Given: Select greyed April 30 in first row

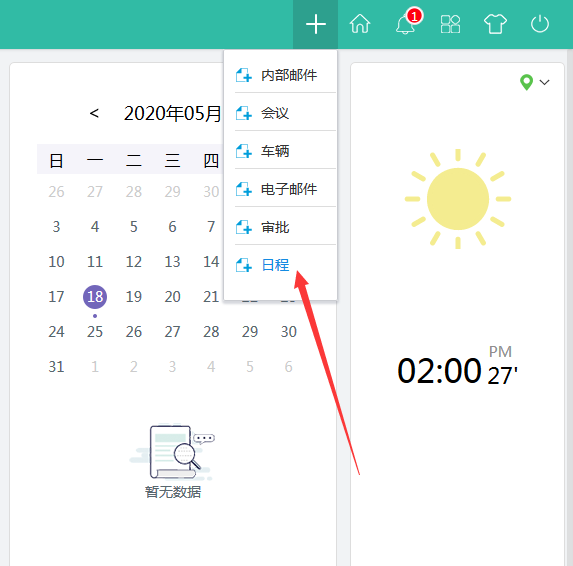Looking at the screenshot, I should point(211,192).
